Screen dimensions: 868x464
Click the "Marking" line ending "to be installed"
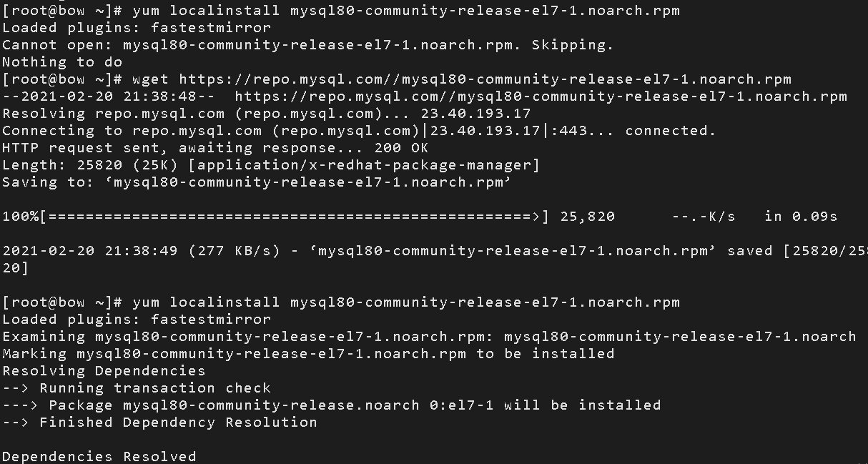coord(308,354)
